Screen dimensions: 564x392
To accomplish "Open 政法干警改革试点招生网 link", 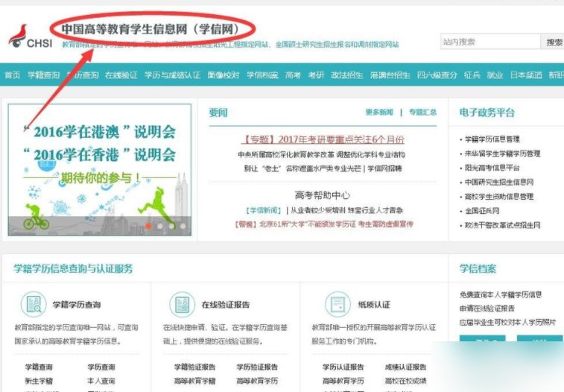I will point(502,225).
